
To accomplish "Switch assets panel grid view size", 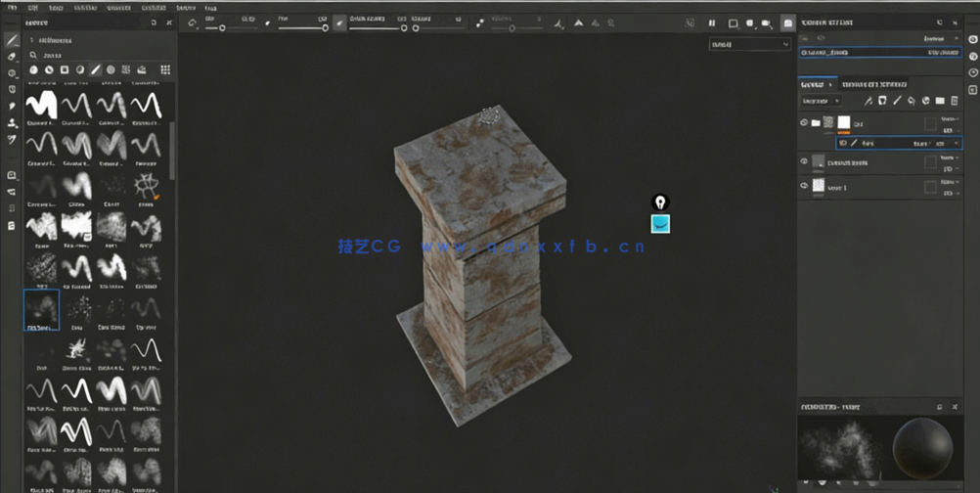I will (165, 70).
